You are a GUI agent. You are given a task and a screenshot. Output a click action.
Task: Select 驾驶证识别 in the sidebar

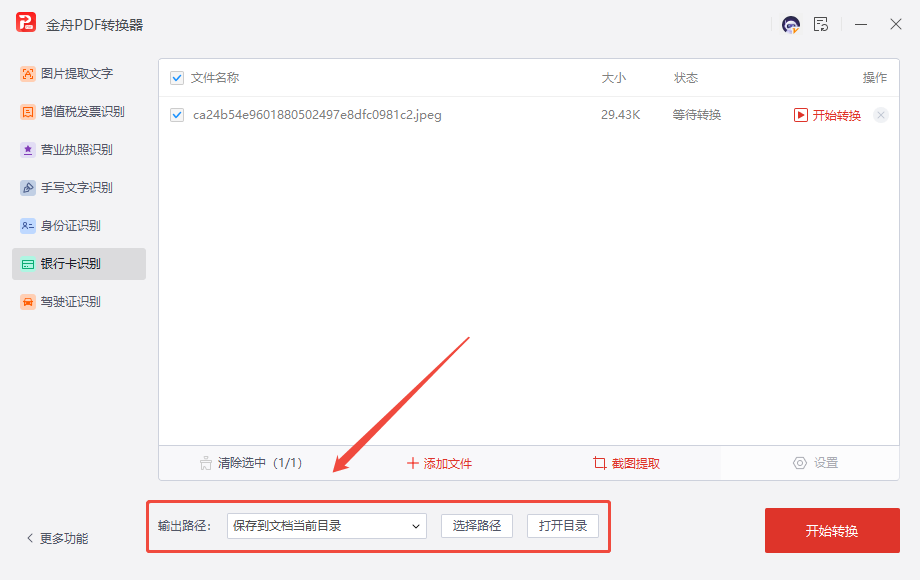pyautogui.click(x=79, y=302)
